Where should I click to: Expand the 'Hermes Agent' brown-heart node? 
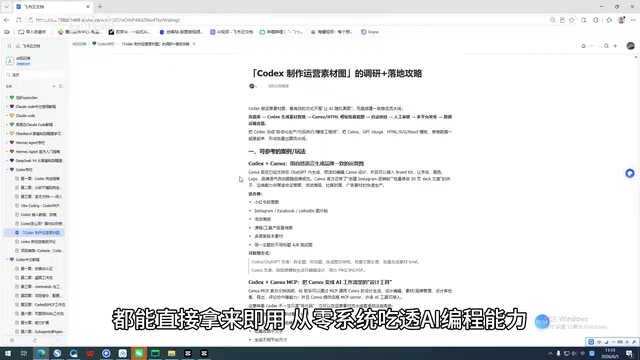[7, 143]
